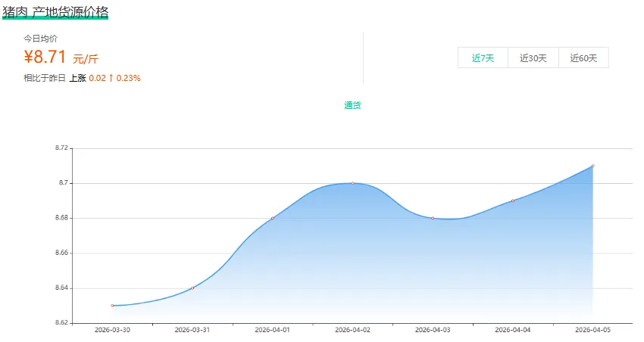Click the 2026-03-31 axis date label
This screenshot has width=644, height=342.
click(x=192, y=330)
